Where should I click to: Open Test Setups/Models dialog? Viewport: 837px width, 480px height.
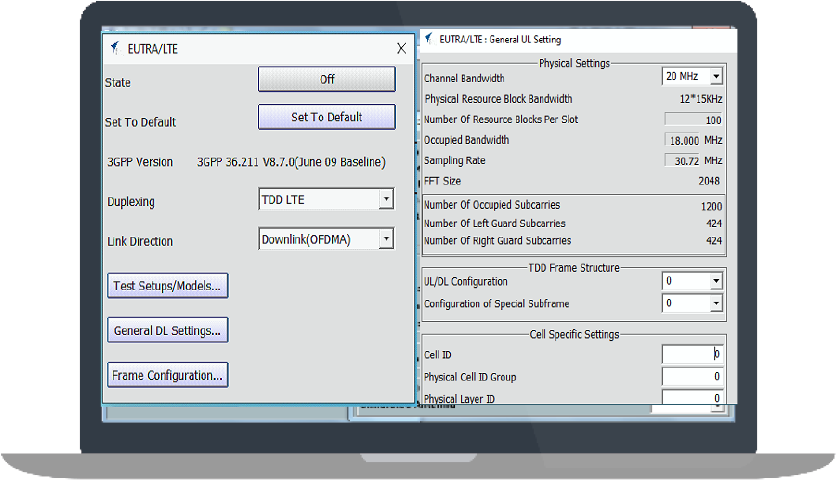[168, 285]
